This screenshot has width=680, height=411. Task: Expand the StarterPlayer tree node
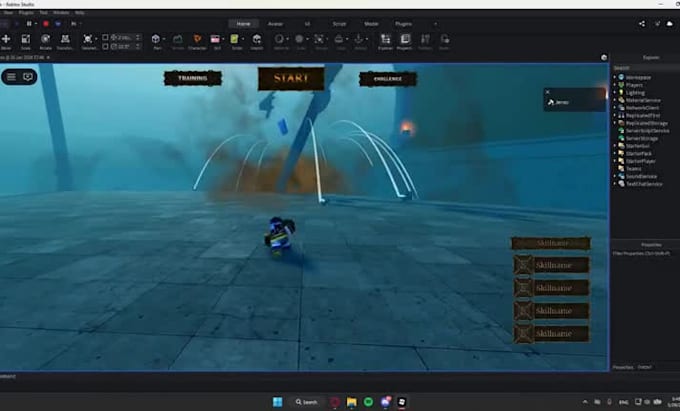coord(615,161)
